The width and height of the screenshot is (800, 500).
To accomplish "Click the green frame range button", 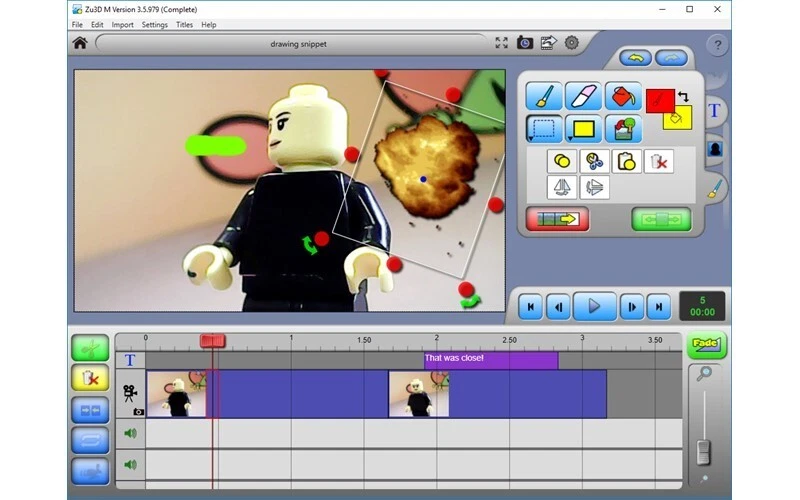I will 662,219.
